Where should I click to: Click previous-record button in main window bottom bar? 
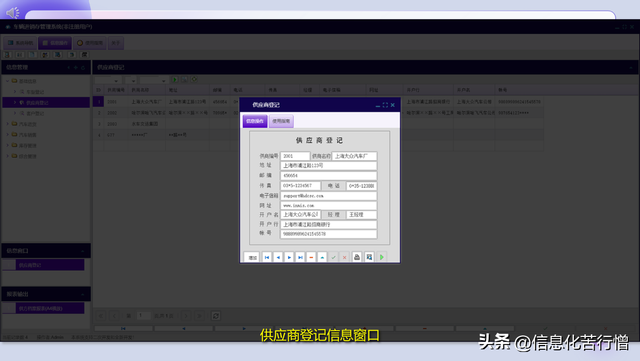point(184,328)
